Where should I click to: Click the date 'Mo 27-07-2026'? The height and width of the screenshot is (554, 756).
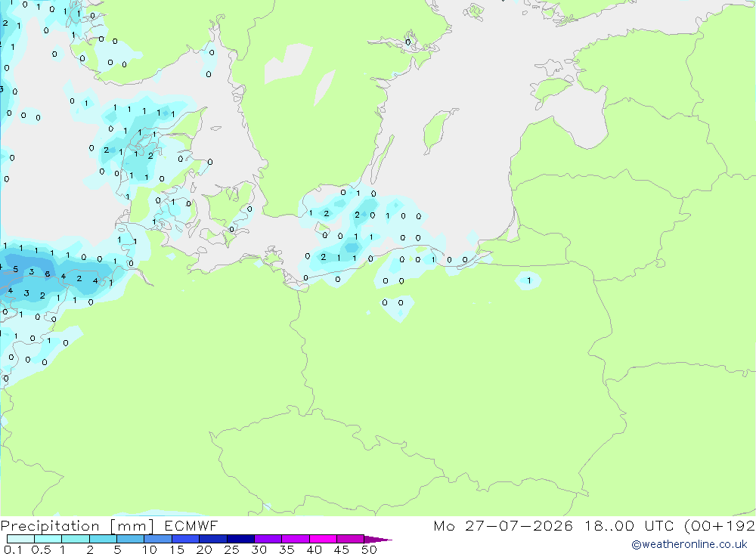coord(503,525)
